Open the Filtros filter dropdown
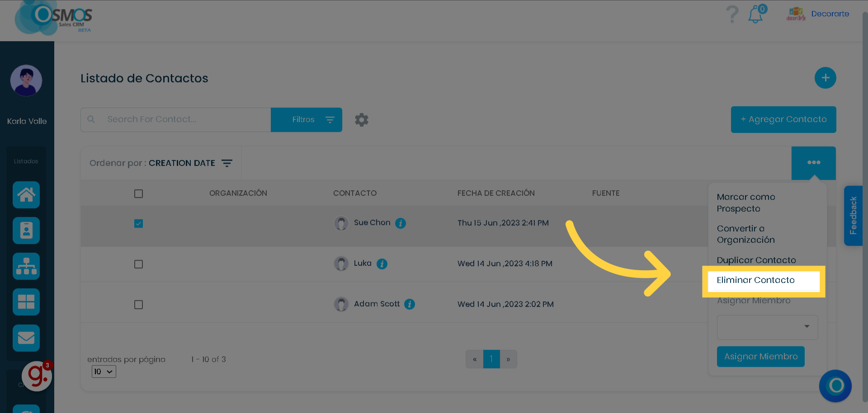 307,120
